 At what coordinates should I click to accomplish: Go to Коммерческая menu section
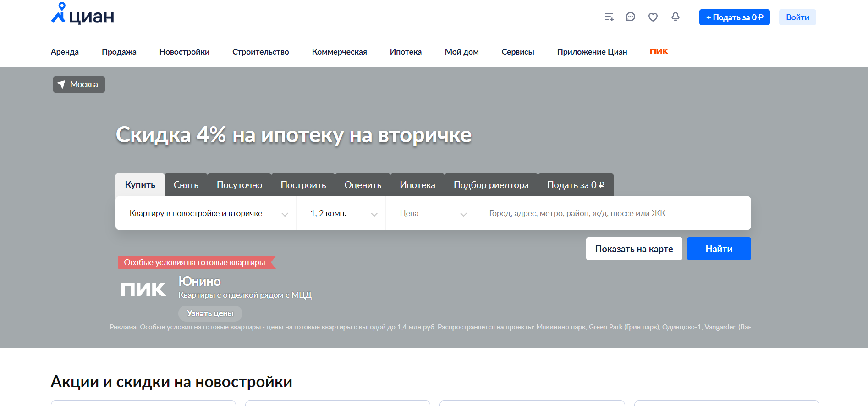339,52
